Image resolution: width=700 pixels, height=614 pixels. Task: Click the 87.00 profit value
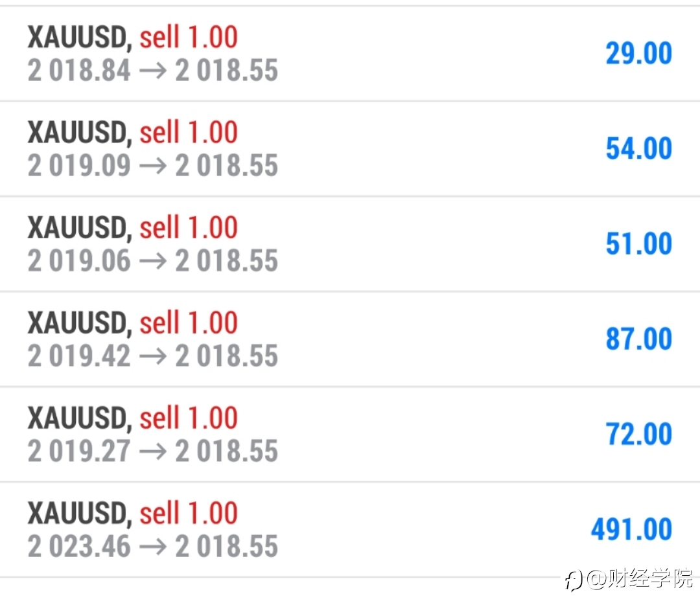point(639,339)
